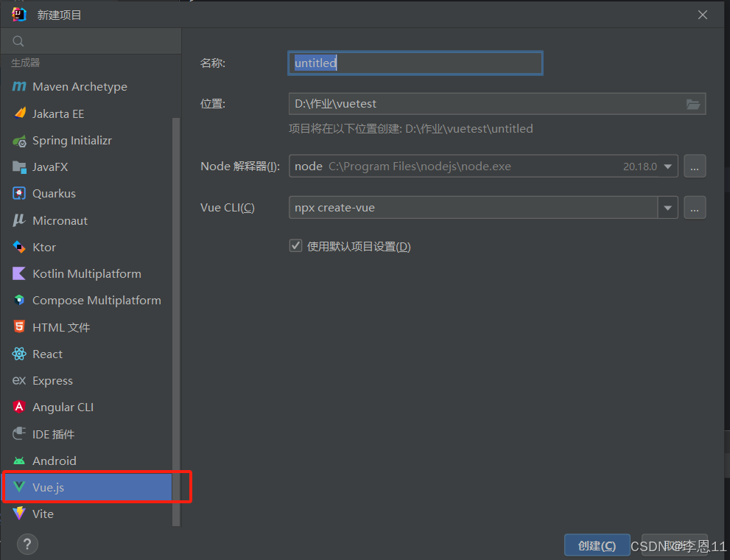Click the Maven Archetype icon
730x560 pixels.
tap(19, 87)
